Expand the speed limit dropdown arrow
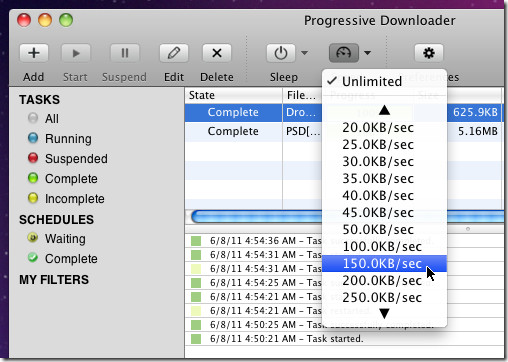Image resolution: width=508 pixels, height=362 pixels. click(x=367, y=53)
